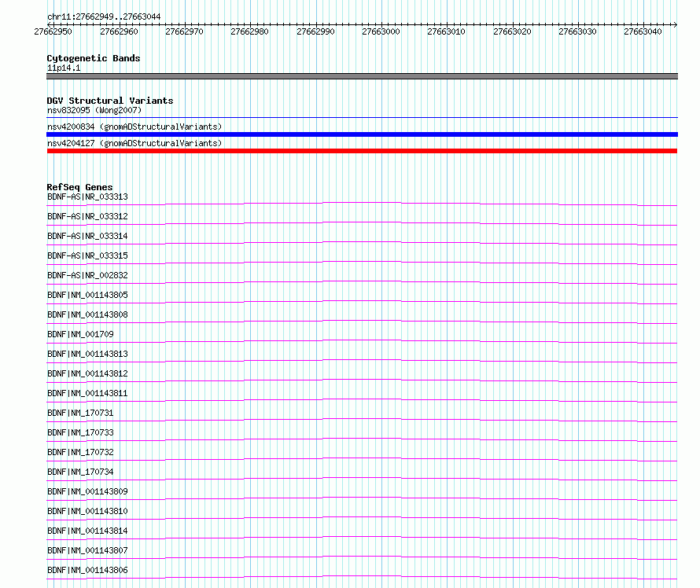Click ruler position 27662980
This screenshot has height=588, width=700.
coord(249,31)
